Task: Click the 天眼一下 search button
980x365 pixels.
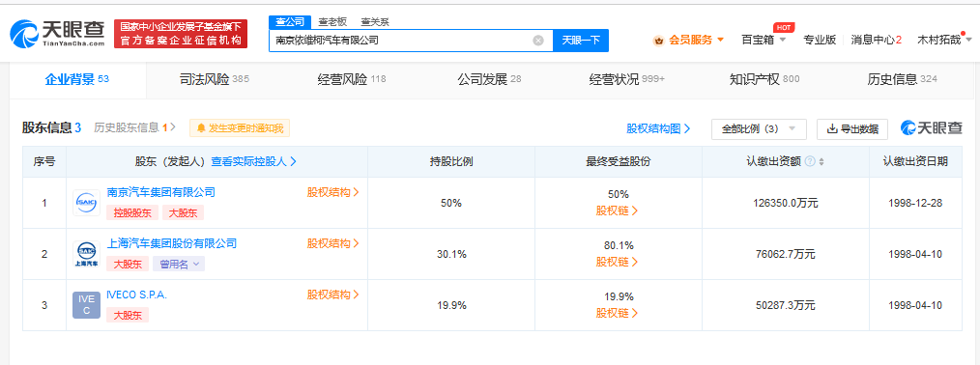Action: [x=581, y=41]
